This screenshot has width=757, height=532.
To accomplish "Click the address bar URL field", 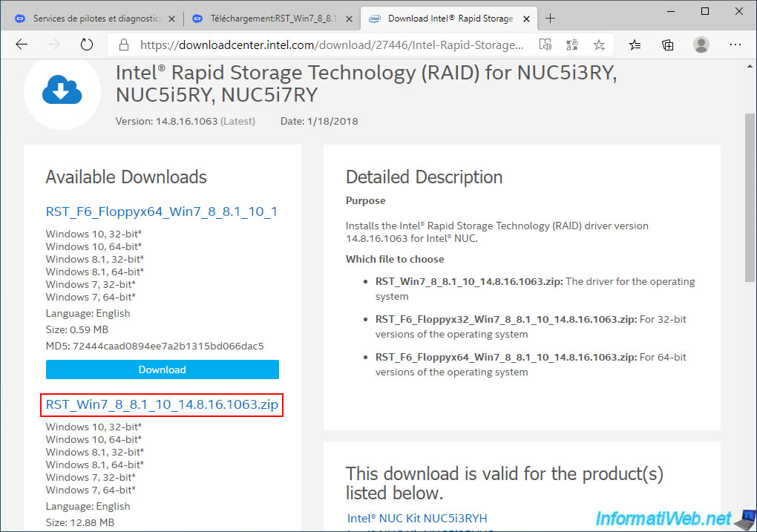I will tap(332, 45).
